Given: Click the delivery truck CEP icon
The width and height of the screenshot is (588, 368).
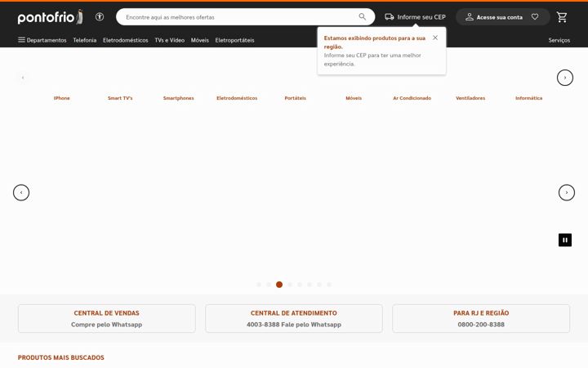Looking at the screenshot, I should pyautogui.click(x=390, y=17).
